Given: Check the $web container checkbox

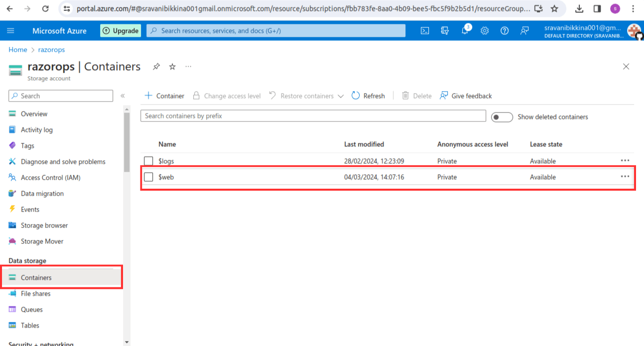Looking at the screenshot, I should (x=148, y=177).
